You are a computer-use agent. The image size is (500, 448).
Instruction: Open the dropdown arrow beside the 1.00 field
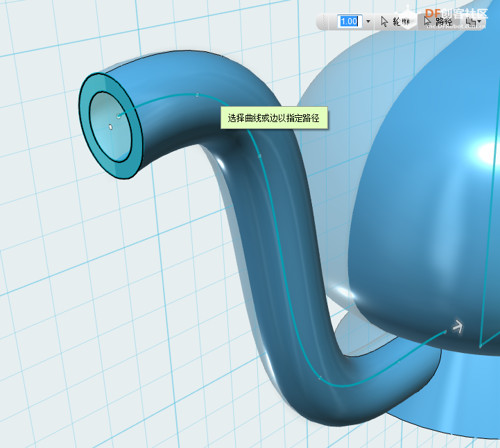click(368, 21)
